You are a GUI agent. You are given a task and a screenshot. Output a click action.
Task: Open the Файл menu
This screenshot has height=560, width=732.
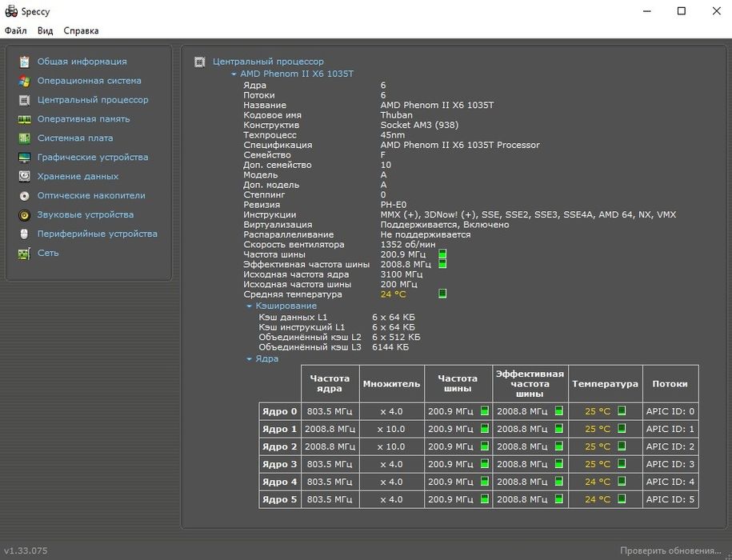[15, 30]
